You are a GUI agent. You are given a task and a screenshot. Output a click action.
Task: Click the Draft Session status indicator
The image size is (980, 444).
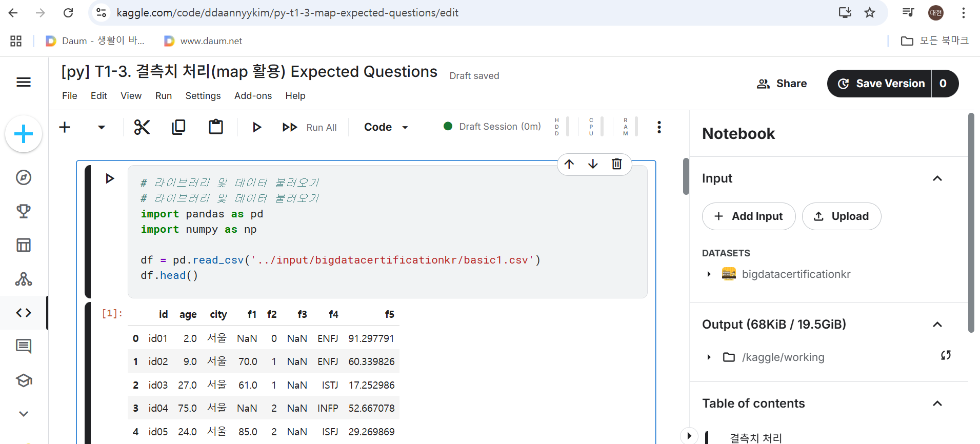(492, 127)
